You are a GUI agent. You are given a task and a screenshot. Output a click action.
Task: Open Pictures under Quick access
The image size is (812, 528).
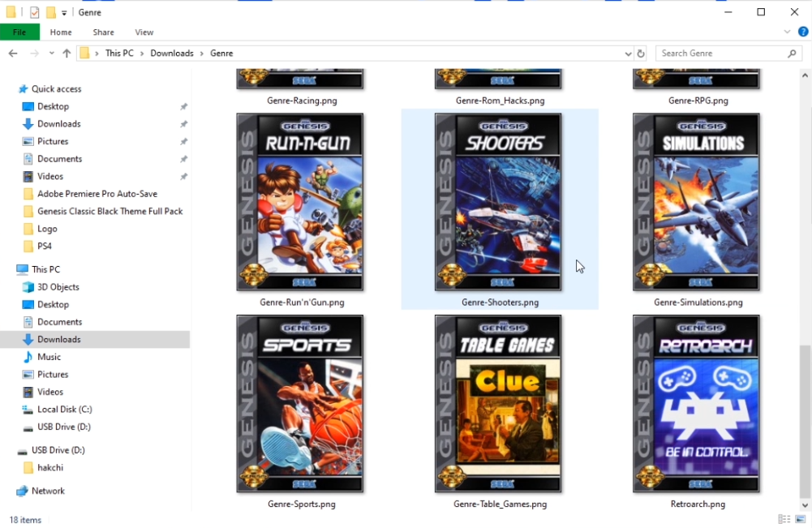pyautogui.click(x=52, y=141)
